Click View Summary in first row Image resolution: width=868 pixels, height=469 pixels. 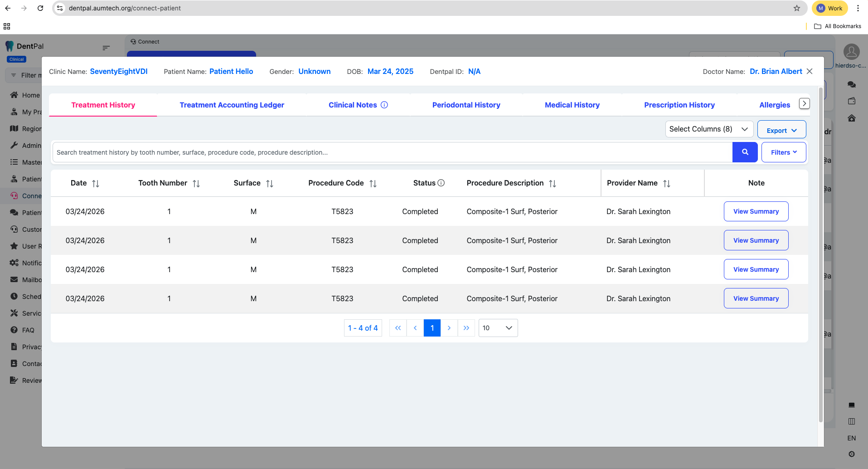(x=756, y=211)
